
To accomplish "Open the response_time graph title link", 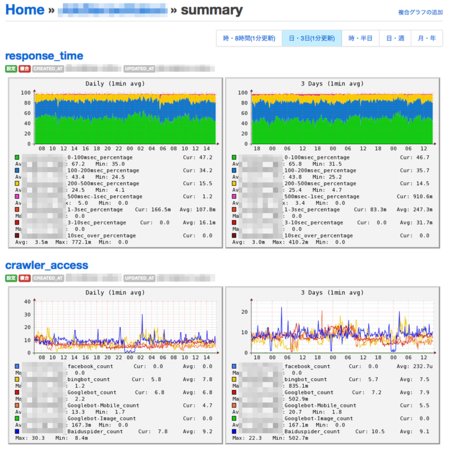I will pos(44,56).
